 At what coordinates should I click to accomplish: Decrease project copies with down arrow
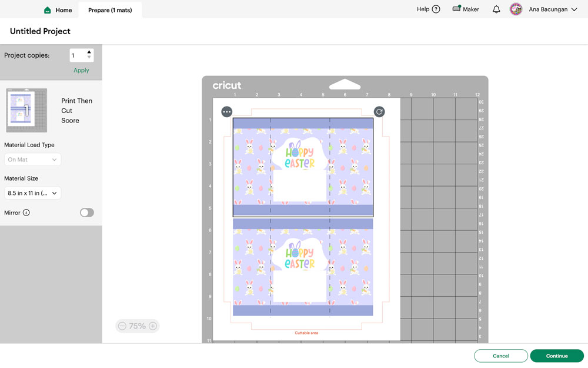(x=89, y=58)
